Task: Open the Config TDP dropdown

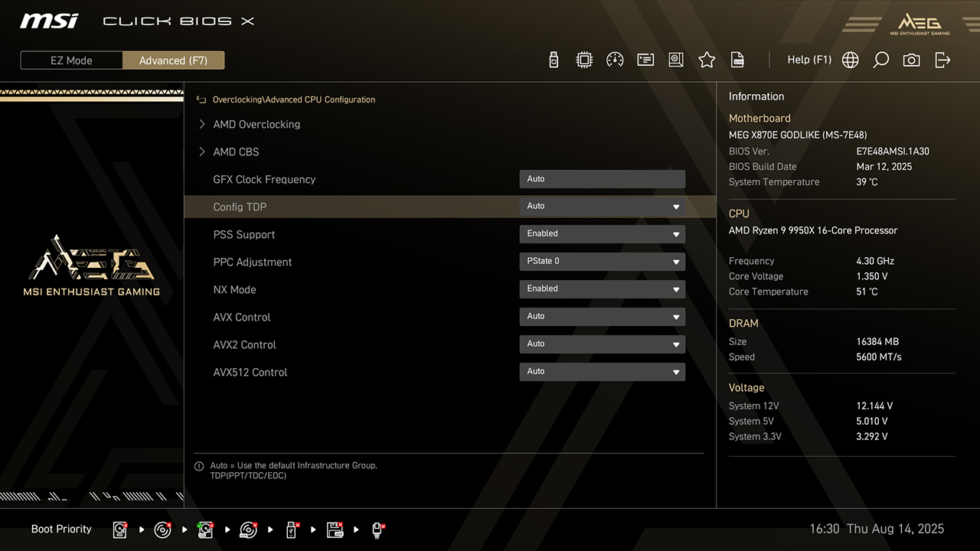Action: coord(603,207)
